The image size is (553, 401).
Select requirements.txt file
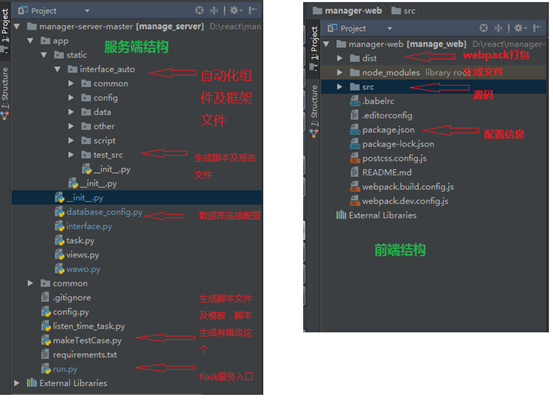79,354
